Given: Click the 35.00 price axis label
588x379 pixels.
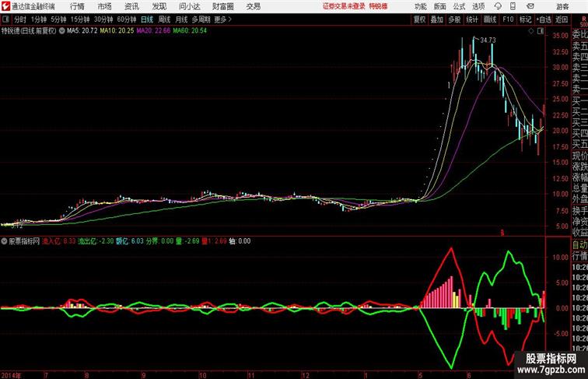Looking at the screenshot, I should click(560, 36).
